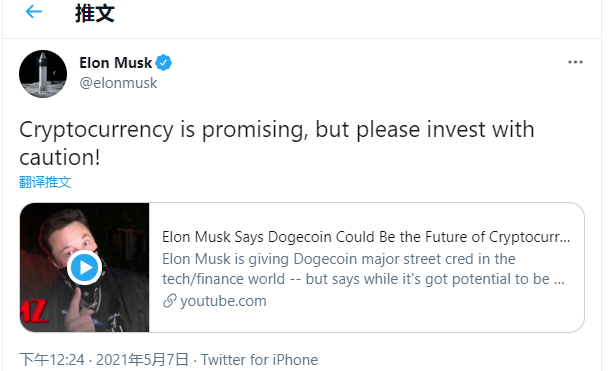Click the word 'Cryptocurrency' in the tweet
Viewport: 615px width, 371px height.
pos(96,130)
